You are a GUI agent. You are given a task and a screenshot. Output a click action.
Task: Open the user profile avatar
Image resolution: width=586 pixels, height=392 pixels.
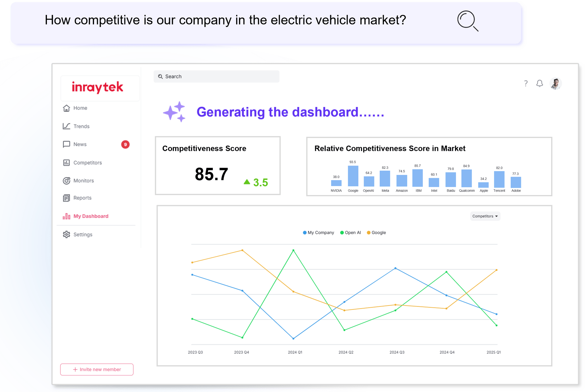pyautogui.click(x=556, y=83)
